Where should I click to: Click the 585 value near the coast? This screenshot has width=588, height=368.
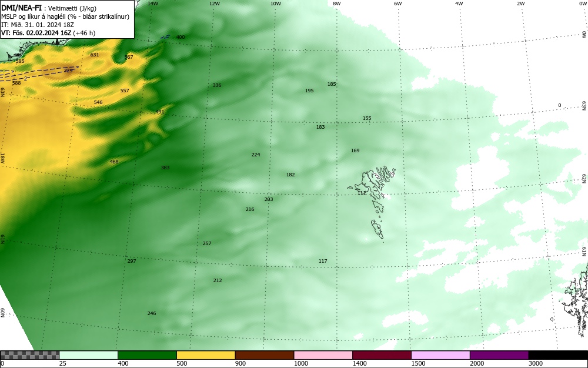[20, 61]
